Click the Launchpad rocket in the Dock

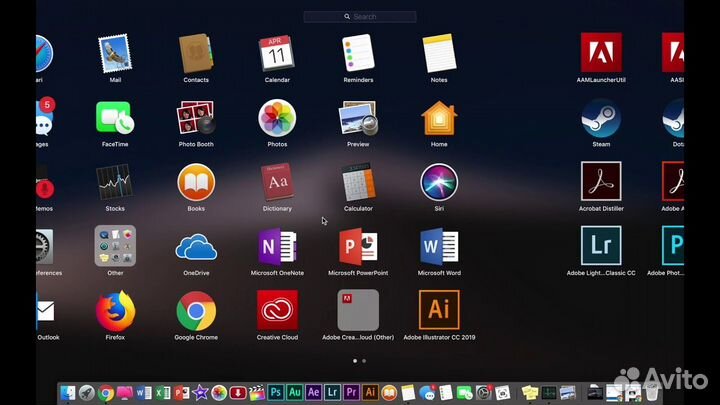[x=86, y=393]
